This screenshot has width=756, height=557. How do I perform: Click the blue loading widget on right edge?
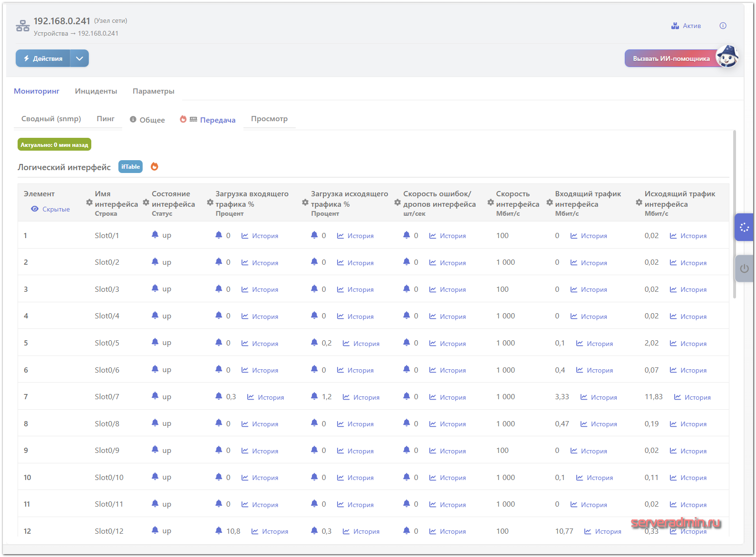(744, 228)
